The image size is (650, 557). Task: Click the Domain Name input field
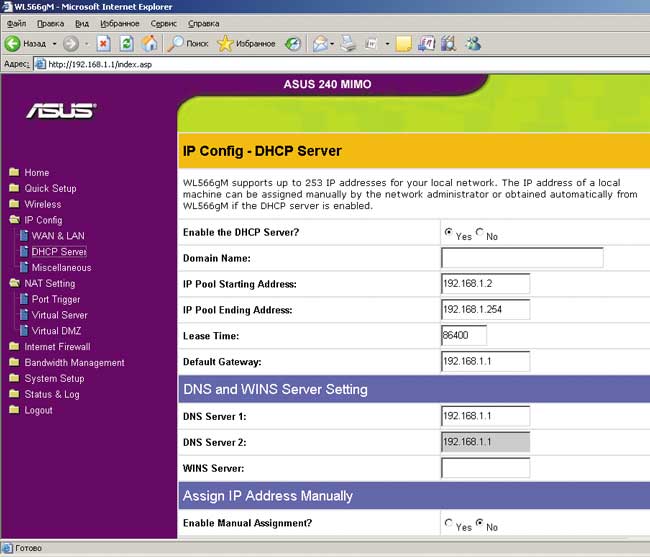(521, 258)
